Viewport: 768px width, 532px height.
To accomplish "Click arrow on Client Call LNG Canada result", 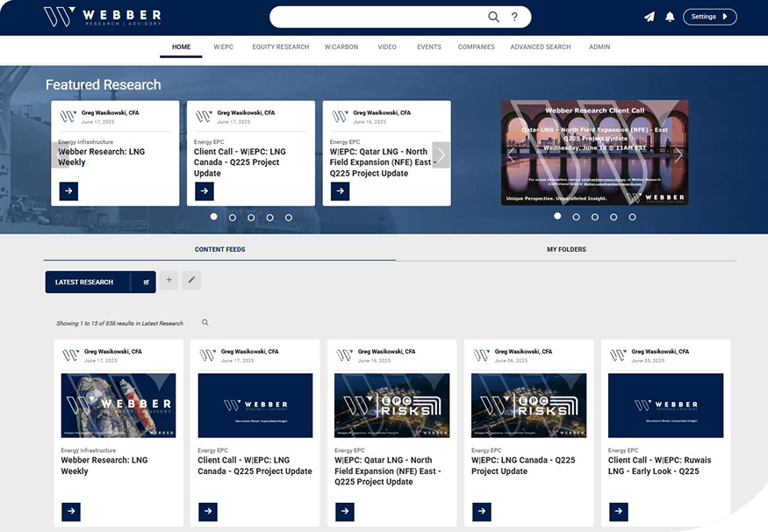I will pyautogui.click(x=208, y=512).
